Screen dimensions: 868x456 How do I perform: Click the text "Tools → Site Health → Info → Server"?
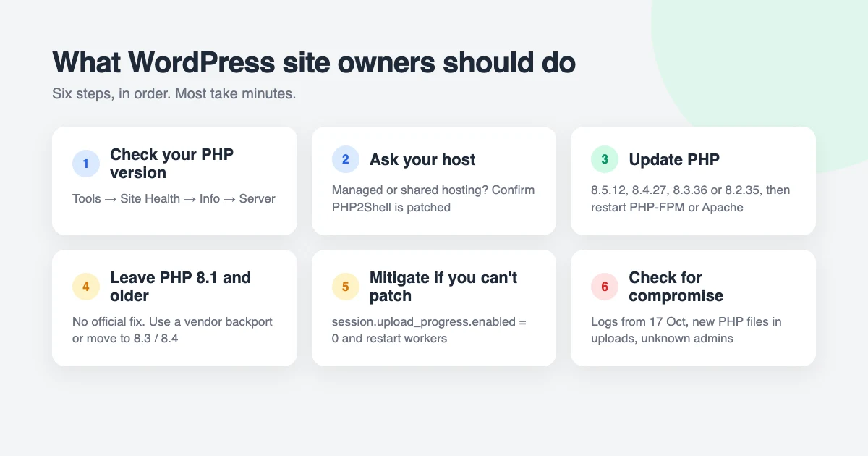click(x=174, y=198)
